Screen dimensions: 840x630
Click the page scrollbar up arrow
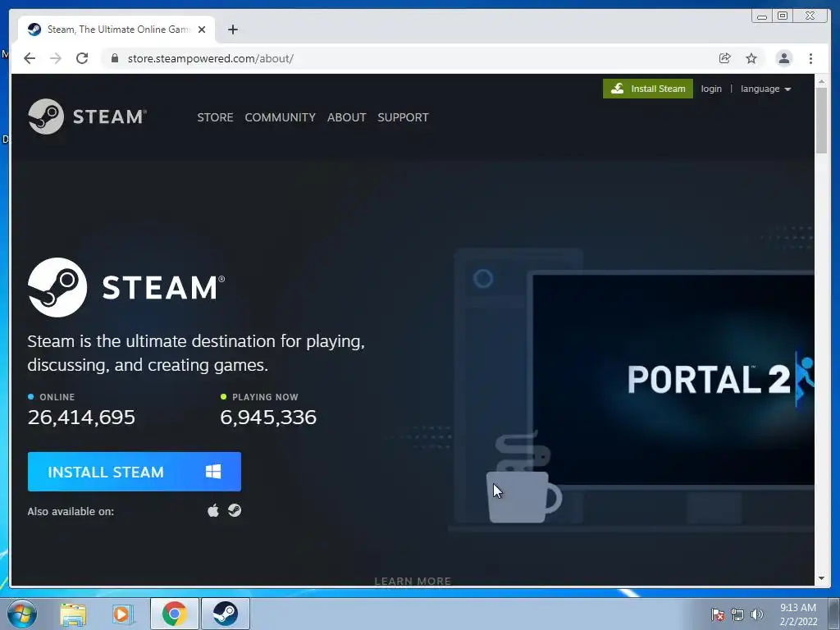point(821,83)
